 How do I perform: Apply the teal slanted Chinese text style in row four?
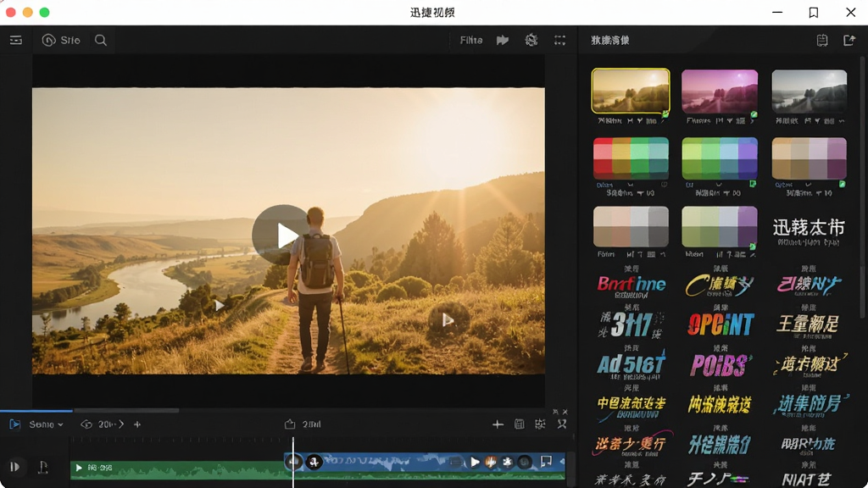pos(810,404)
